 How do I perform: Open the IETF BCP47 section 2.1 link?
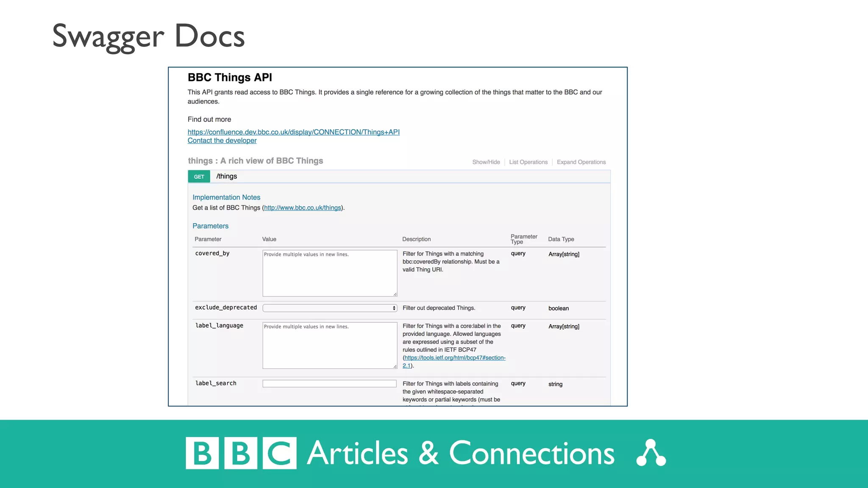pyautogui.click(x=454, y=362)
